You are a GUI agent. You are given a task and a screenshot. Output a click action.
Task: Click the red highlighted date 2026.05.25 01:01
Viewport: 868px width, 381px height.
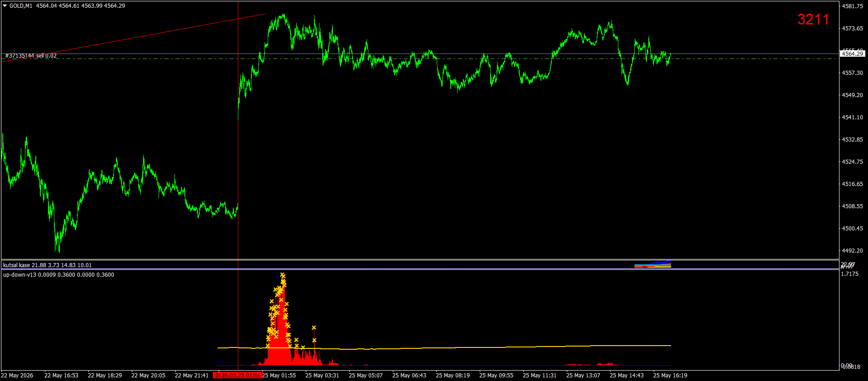(238, 376)
